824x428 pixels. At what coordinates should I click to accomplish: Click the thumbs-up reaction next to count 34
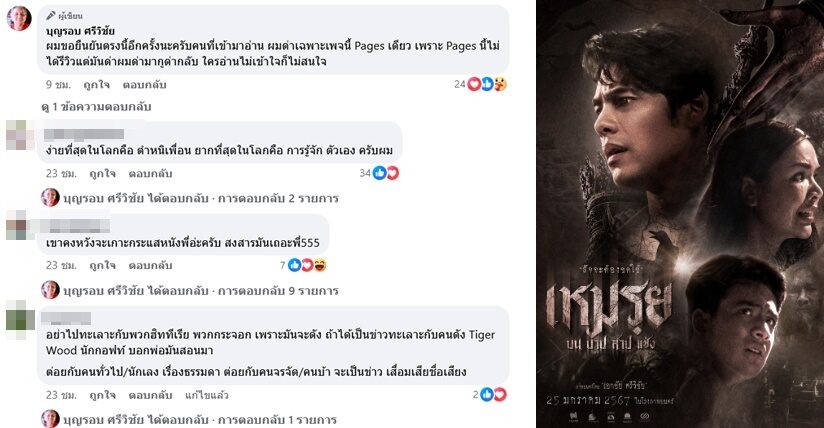coord(379,173)
